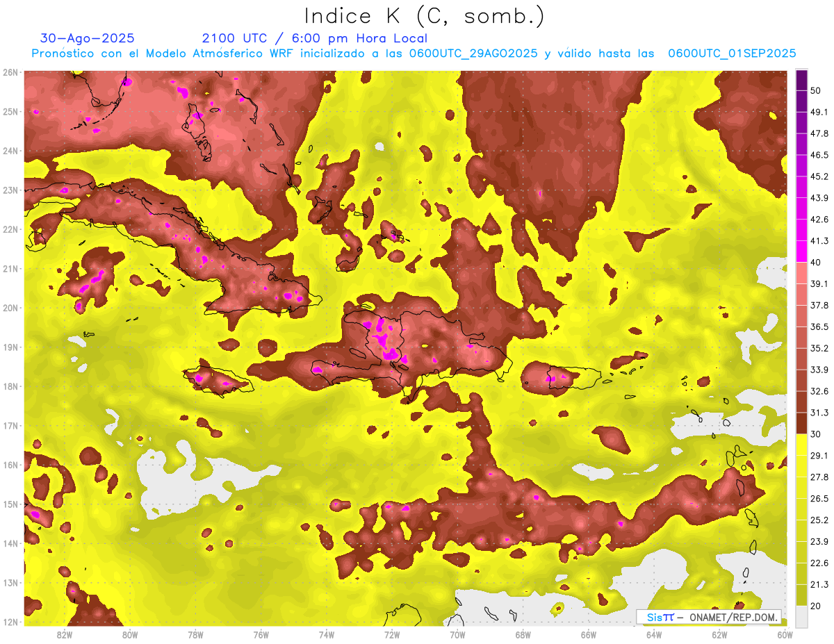Click the longitude label '76W'

(x=261, y=634)
